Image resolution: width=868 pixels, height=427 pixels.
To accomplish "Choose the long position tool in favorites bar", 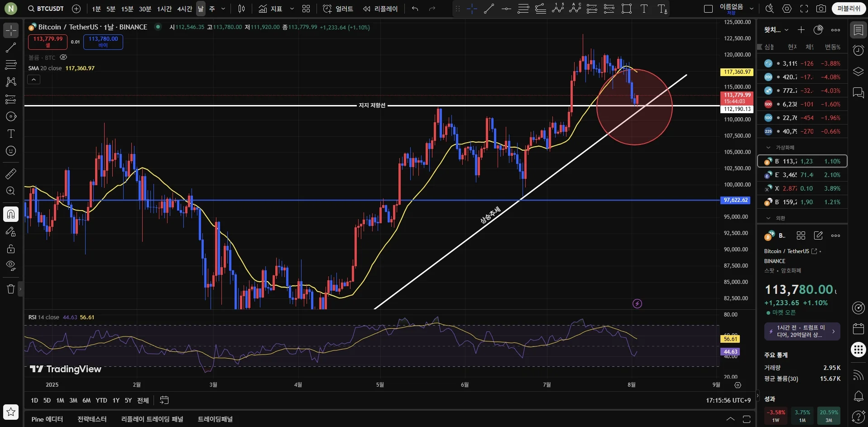I will coord(592,9).
